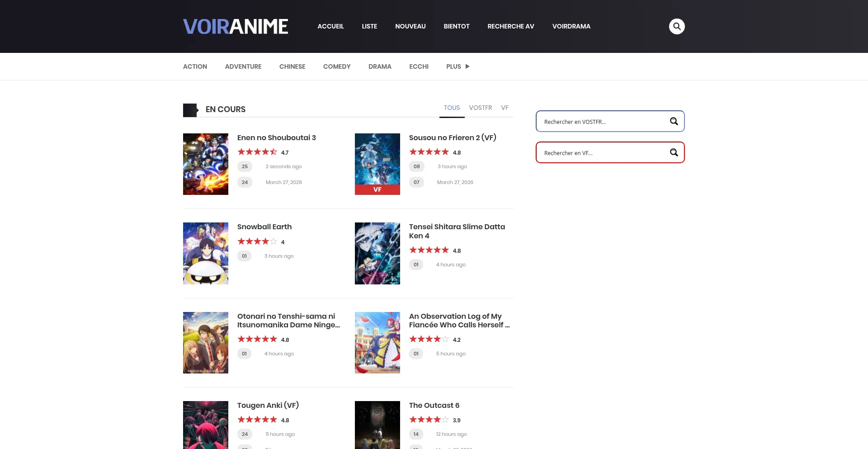The width and height of the screenshot is (868, 449).
Task: Open the Tougen Anki (VF) title
Action: pyautogui.click(x=268, y=405)
